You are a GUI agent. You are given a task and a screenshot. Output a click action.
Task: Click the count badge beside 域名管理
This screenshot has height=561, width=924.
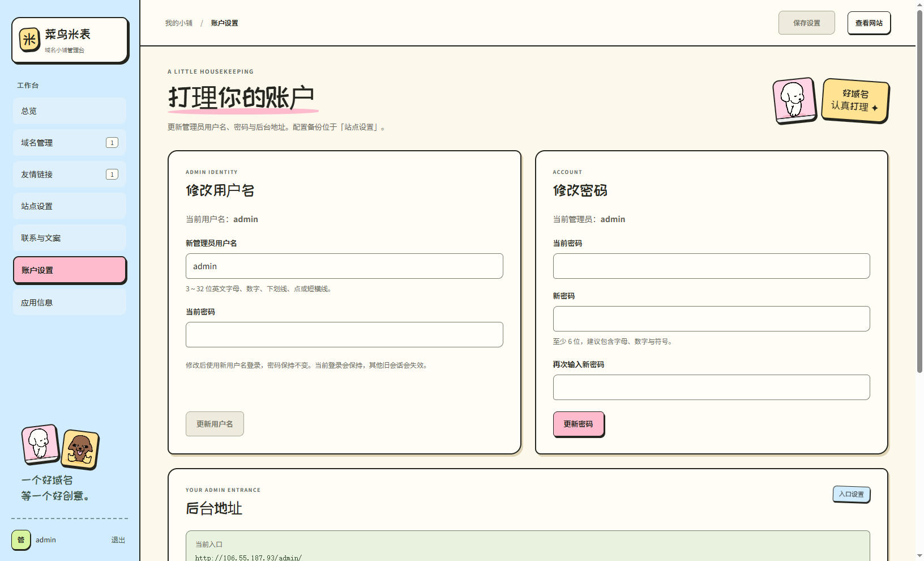tap(112, 143)
